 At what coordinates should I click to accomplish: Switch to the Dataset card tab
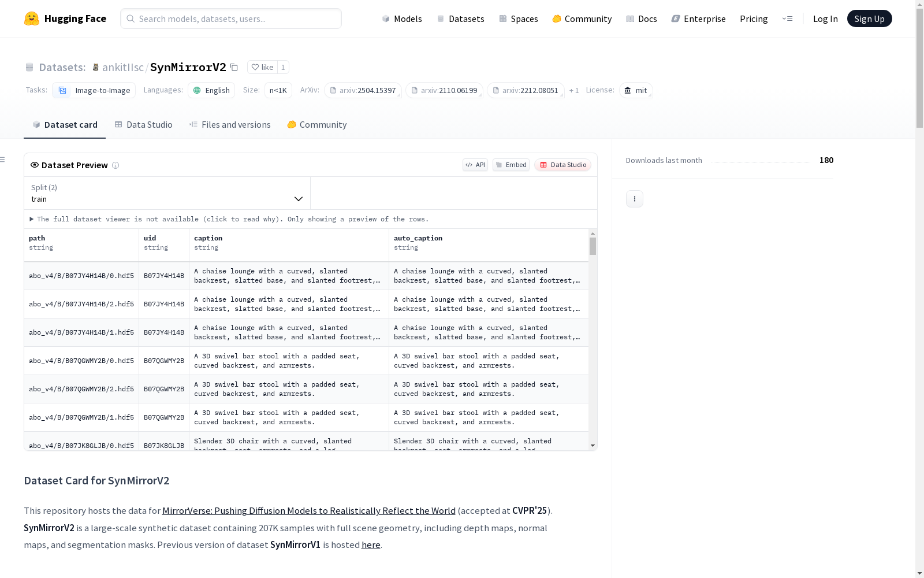(x=65, y=125)
